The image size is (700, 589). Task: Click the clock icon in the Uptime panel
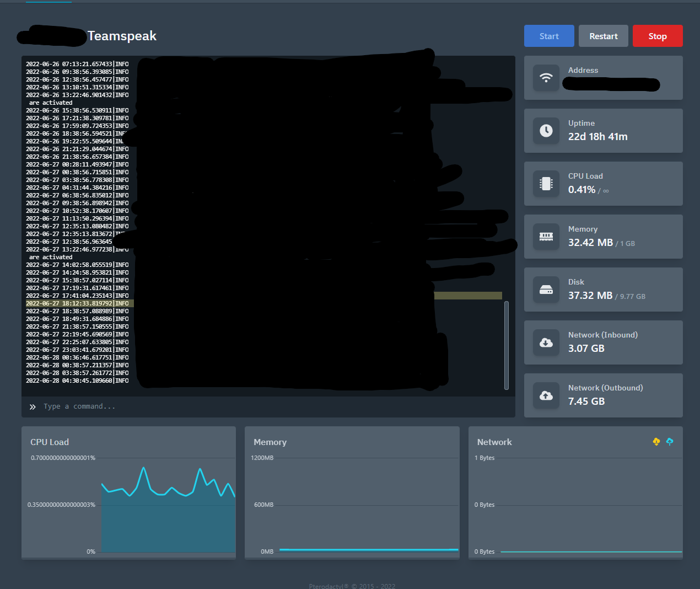tap(546, 131)
